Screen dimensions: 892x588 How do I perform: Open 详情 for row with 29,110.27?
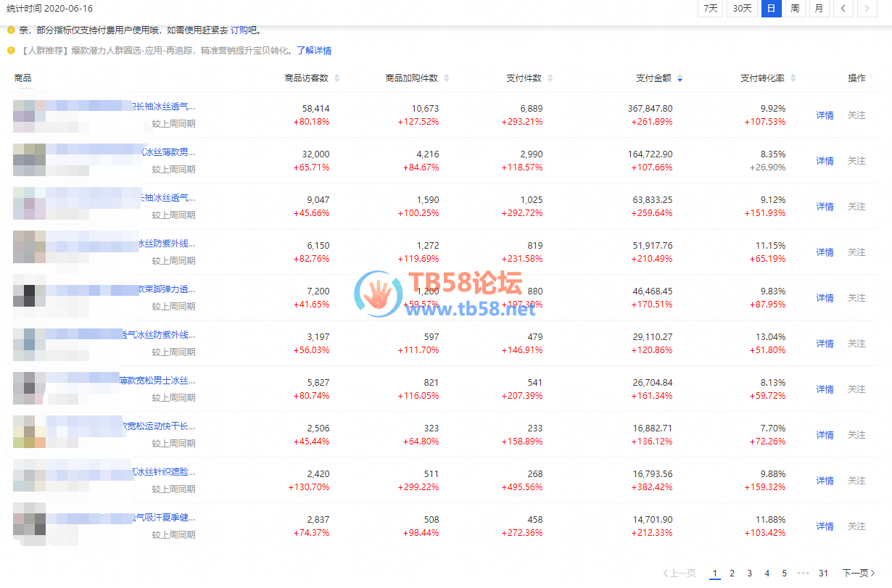pos(825,344)
